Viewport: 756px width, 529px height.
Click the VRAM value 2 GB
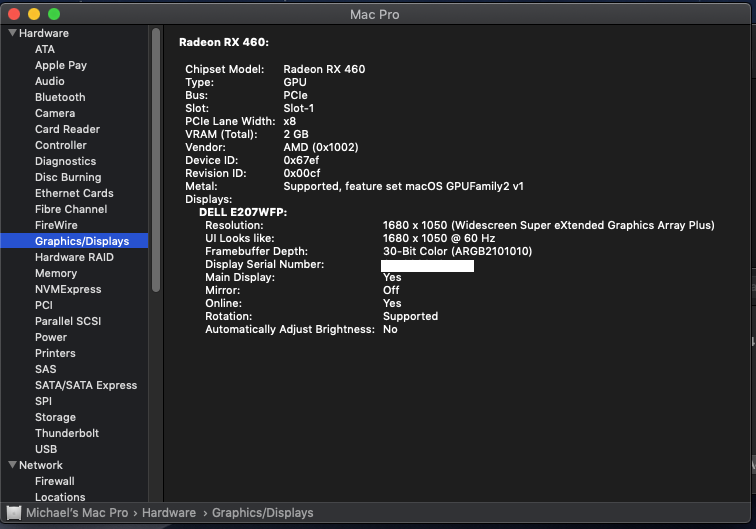(296, 134)
